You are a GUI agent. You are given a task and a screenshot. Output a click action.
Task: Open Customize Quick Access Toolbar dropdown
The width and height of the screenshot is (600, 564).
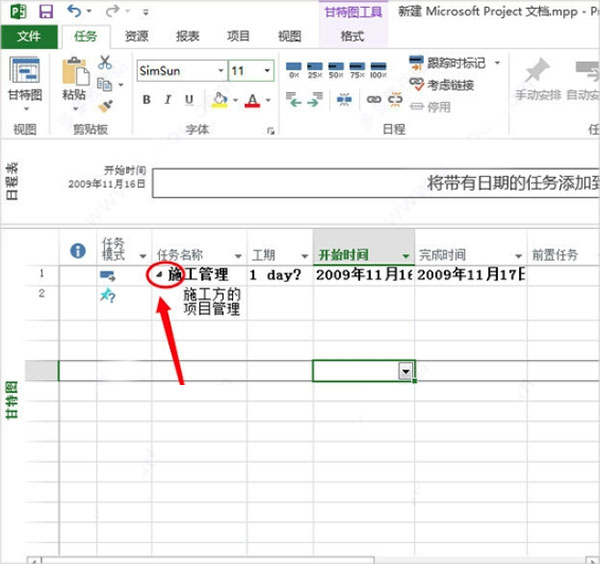[x=146, y=12]
